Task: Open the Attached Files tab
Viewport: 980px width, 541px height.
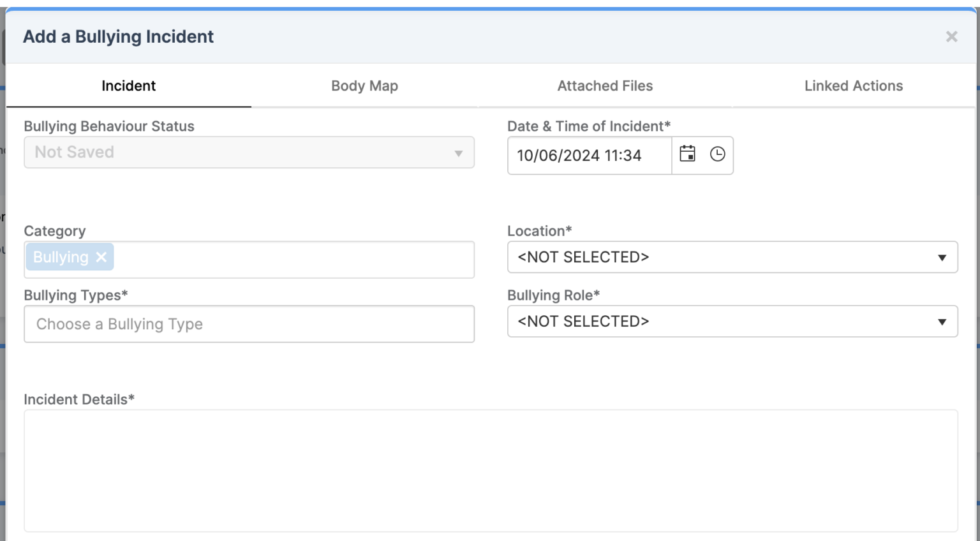Action: click(x=605, y=86)
